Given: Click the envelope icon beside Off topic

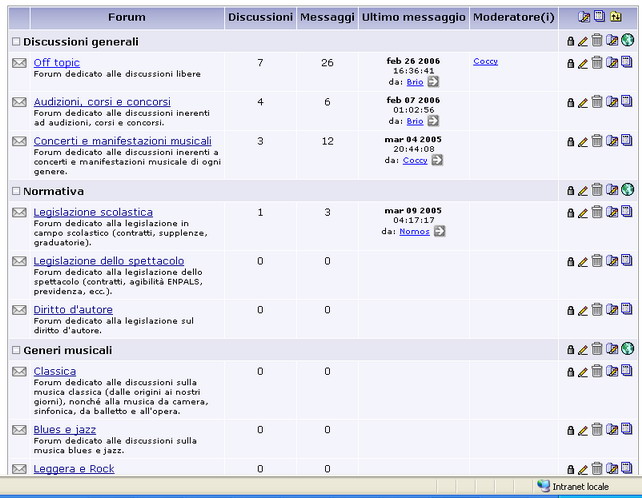Looking at the screenshot, I should pos(19,63).
